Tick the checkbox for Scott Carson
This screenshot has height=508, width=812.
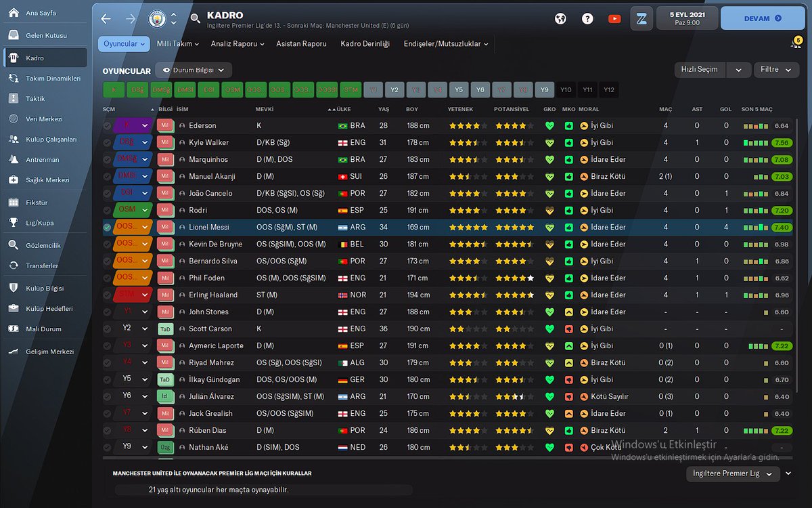pyautogui.click(x=107, y=329)
